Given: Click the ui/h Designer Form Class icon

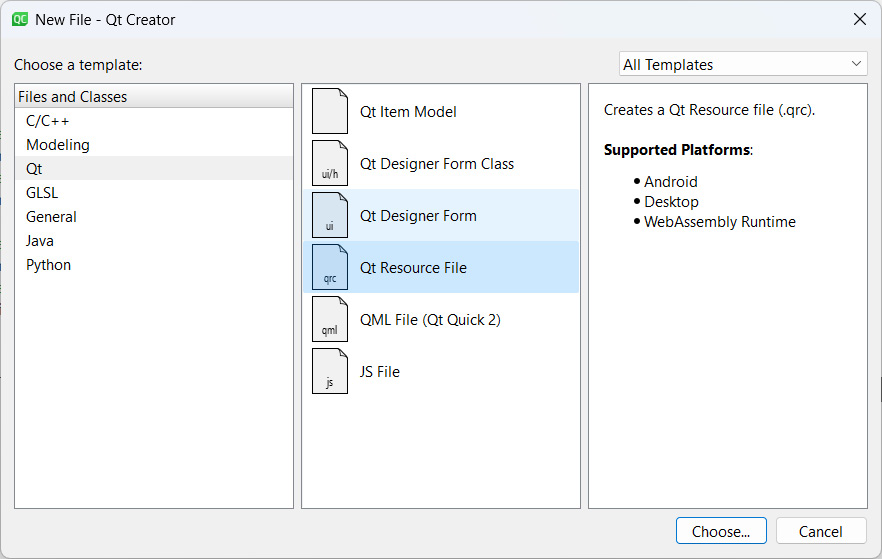Looking at the screenshot, I should (x=330, y=163).
